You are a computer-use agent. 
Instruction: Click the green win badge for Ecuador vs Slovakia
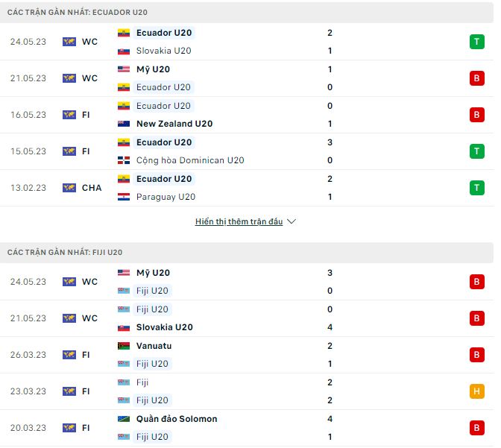pyautogui.click(x=476, y=42)
